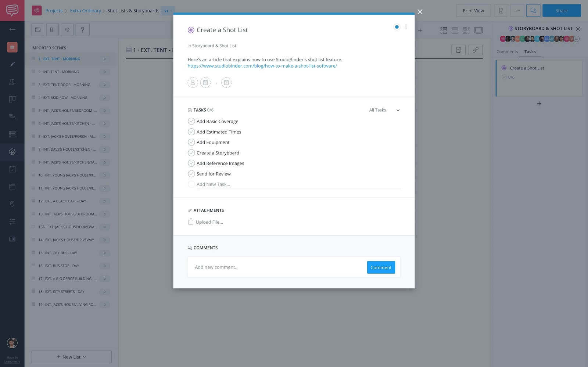The height and width of the screenshot is (367, 588).
Task: Open the card's vertical dots menu
Action: (x=406, y=27)
